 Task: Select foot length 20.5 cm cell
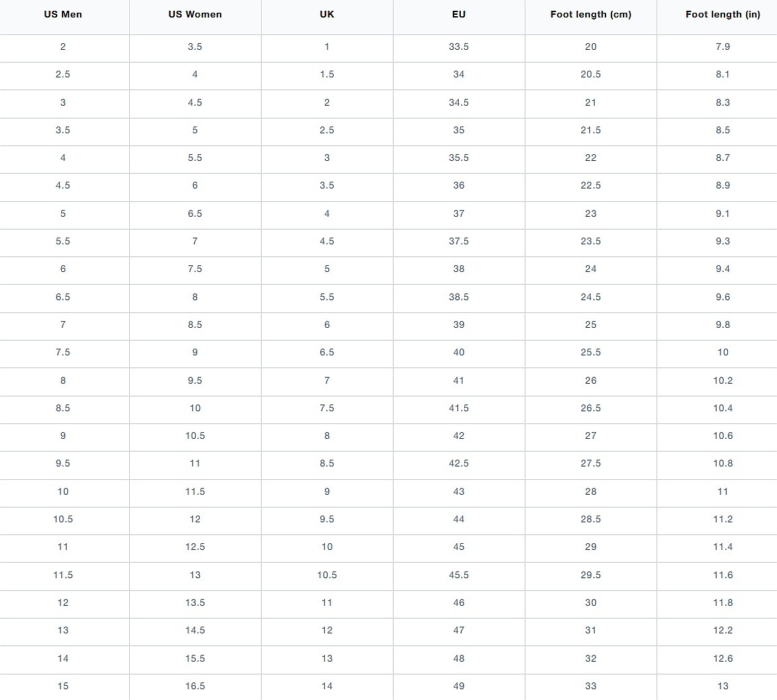591,74
